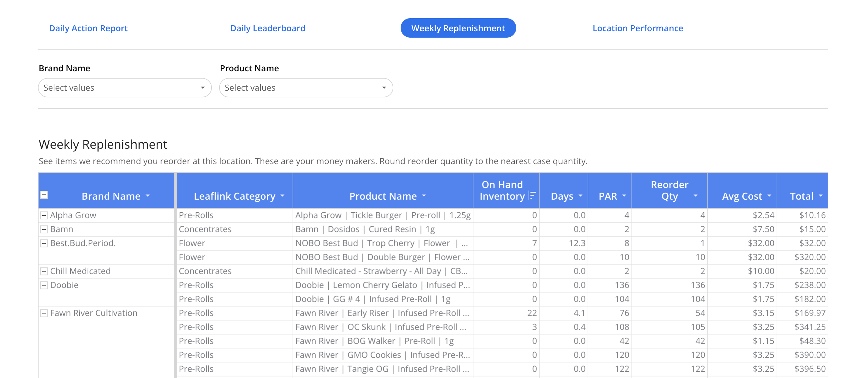Select 'Alpha Grow | Tickle Burger' product cell
The image size is (868, 378).
[x=383, y=215]
